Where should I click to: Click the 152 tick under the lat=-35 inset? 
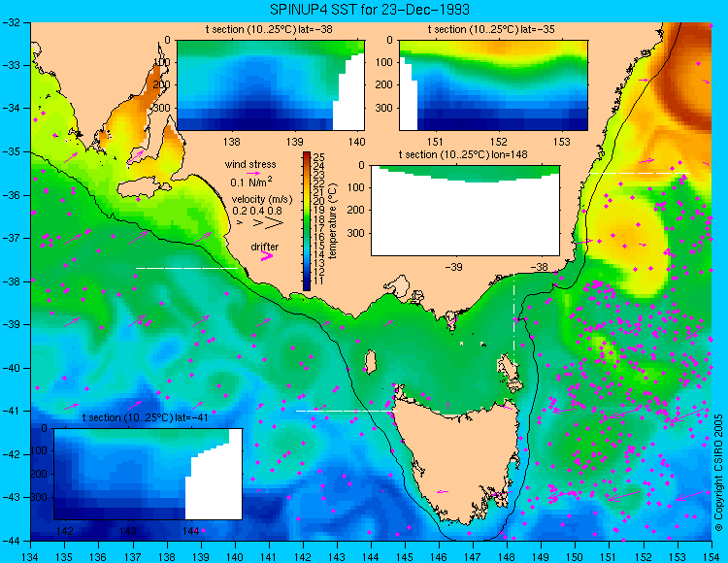point(499,142)
